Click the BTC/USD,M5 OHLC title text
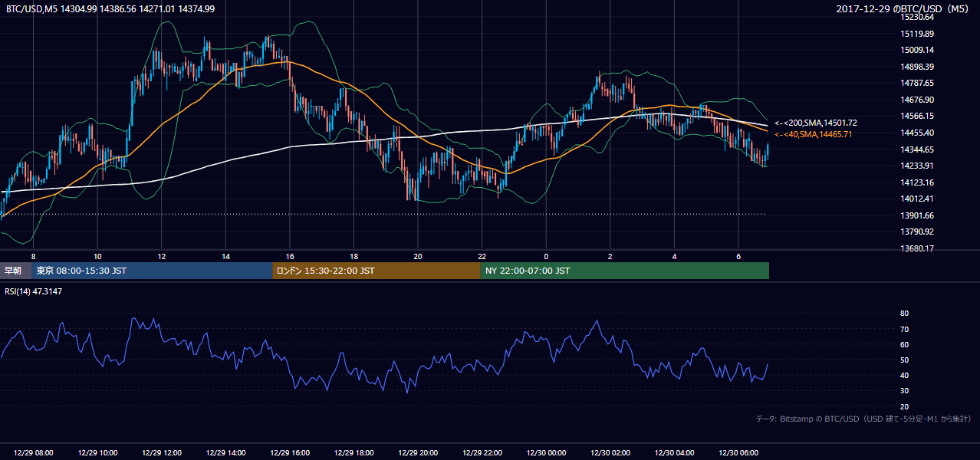This screenshot has height=460, width=980. [110, 8]
